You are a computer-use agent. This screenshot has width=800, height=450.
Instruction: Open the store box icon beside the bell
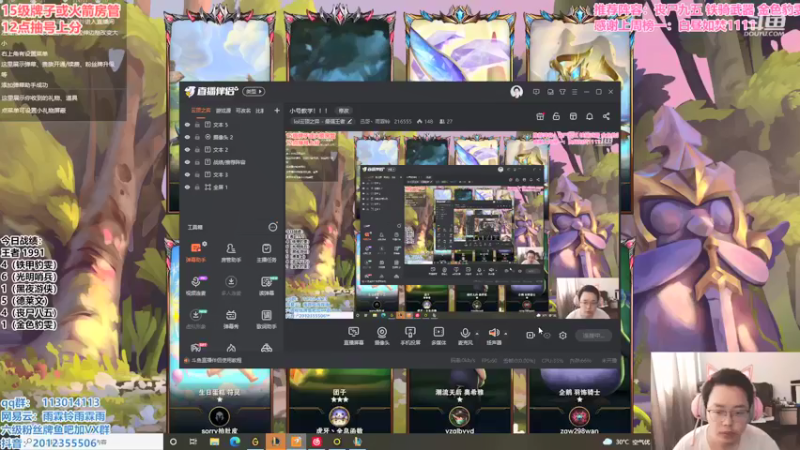[x=573, y=117]
